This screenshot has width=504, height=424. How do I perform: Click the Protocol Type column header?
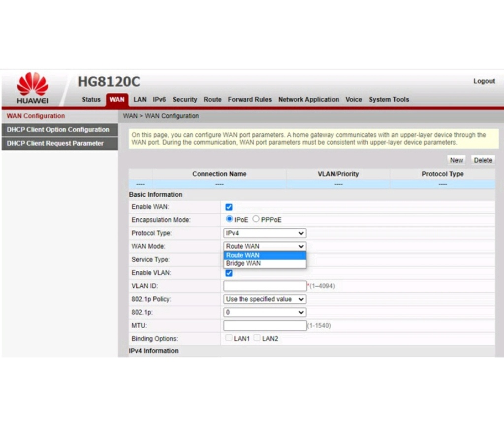click(442, 174)
